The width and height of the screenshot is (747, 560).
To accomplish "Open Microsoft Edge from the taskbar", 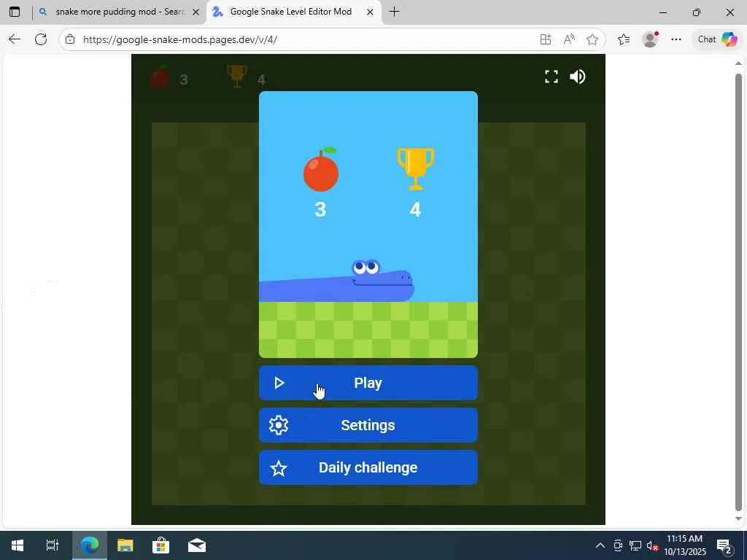I will point(90,545).
